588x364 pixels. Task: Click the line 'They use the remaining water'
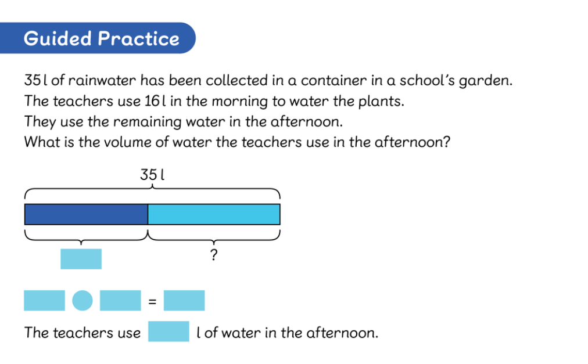[184, 122]
